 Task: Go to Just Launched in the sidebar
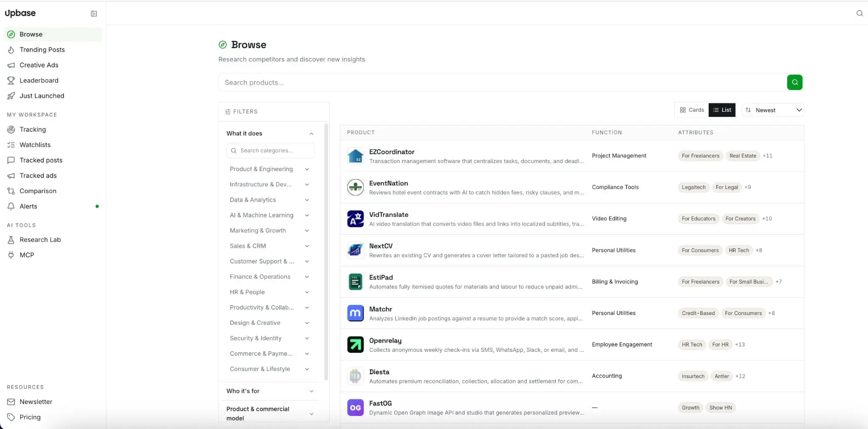pyautogui.click(x=53, y=96)
